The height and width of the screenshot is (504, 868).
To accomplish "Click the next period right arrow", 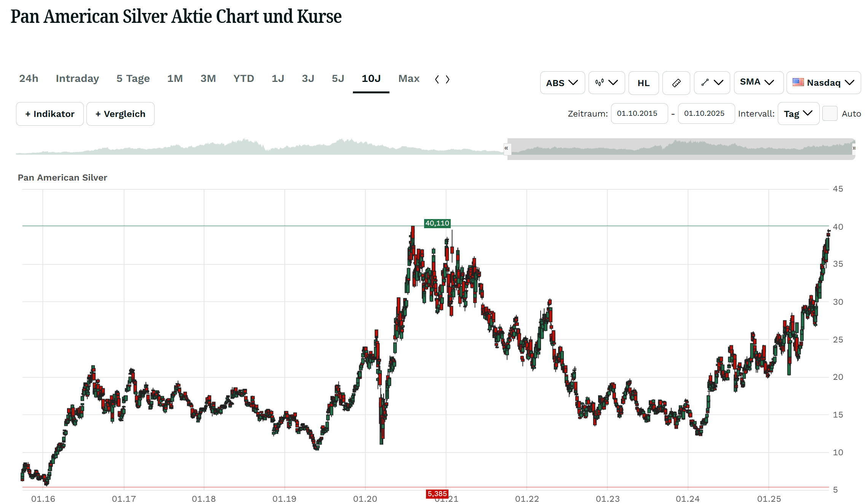I will 448,79.
